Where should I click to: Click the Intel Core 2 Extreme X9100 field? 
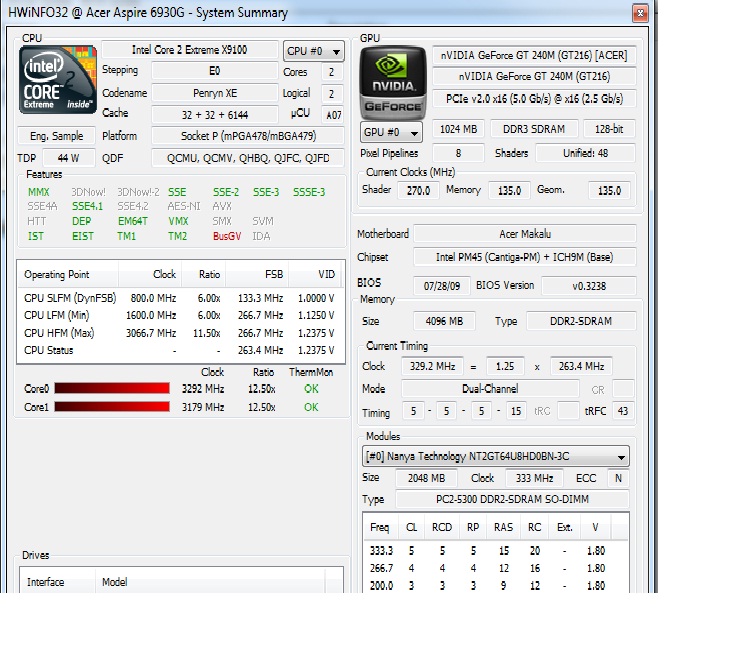[x=190, y=50]
